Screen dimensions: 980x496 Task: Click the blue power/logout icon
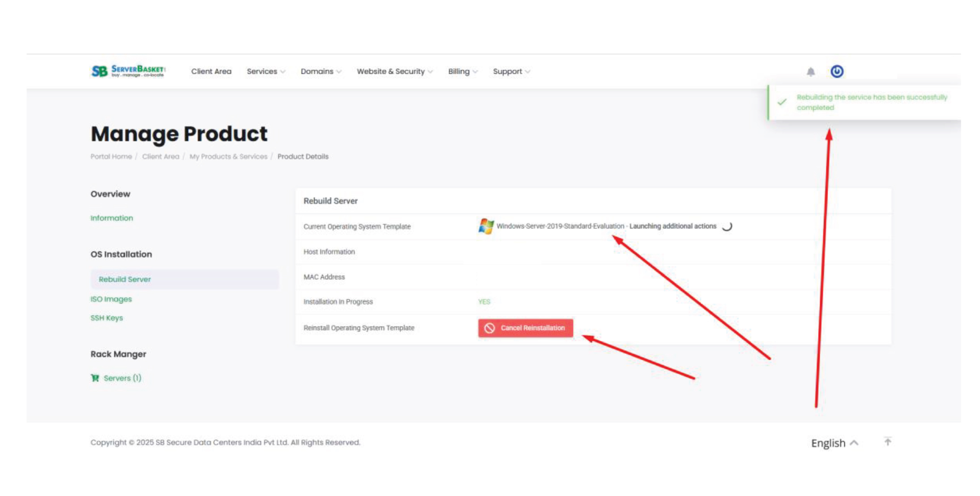837,71
